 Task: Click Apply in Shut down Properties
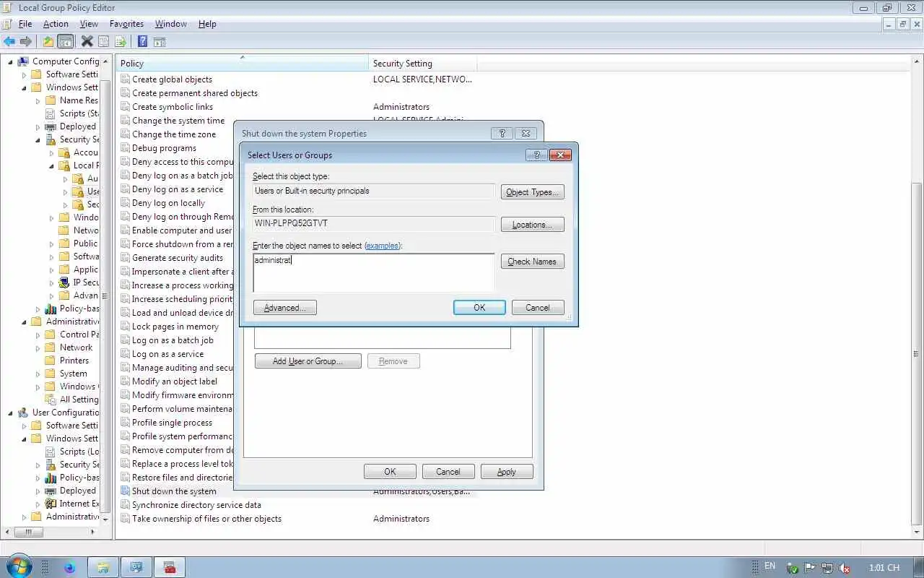point(507,472)
